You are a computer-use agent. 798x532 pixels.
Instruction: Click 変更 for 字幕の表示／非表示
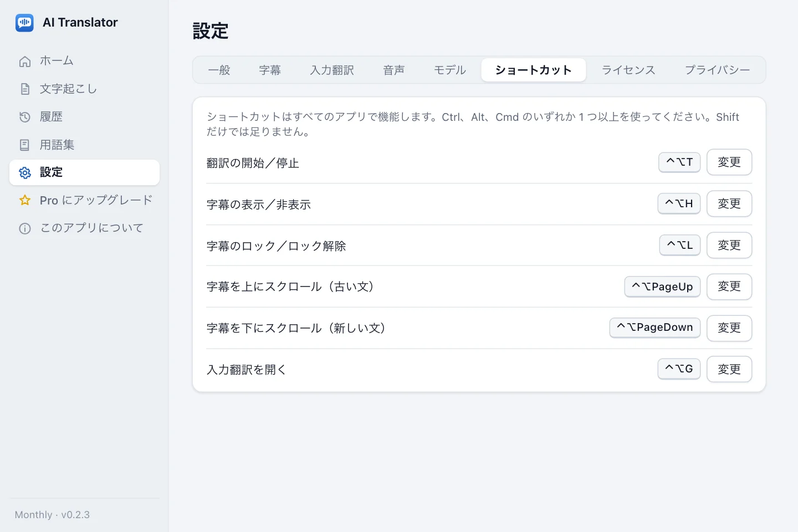[729, 204]
